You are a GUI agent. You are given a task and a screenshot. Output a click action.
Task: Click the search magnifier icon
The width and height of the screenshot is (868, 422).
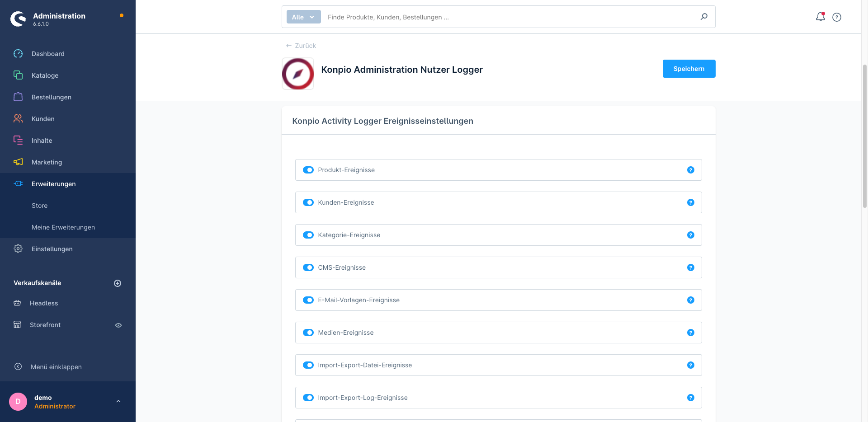[x=704, y=17]
